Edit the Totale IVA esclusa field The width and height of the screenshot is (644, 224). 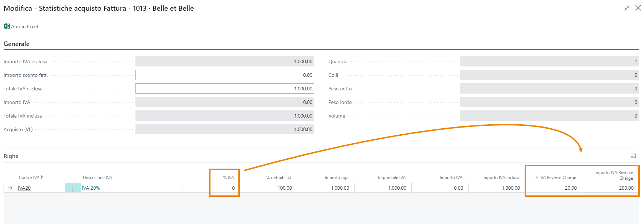224,89
